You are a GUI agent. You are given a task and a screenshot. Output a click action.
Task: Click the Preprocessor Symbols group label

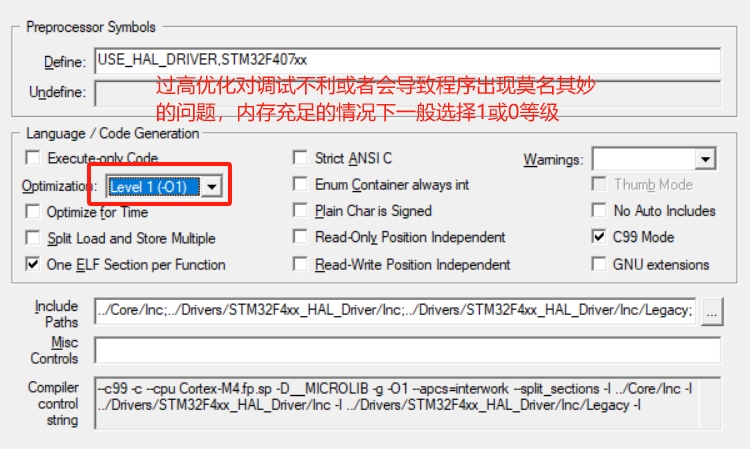click(x=91, y=27)
